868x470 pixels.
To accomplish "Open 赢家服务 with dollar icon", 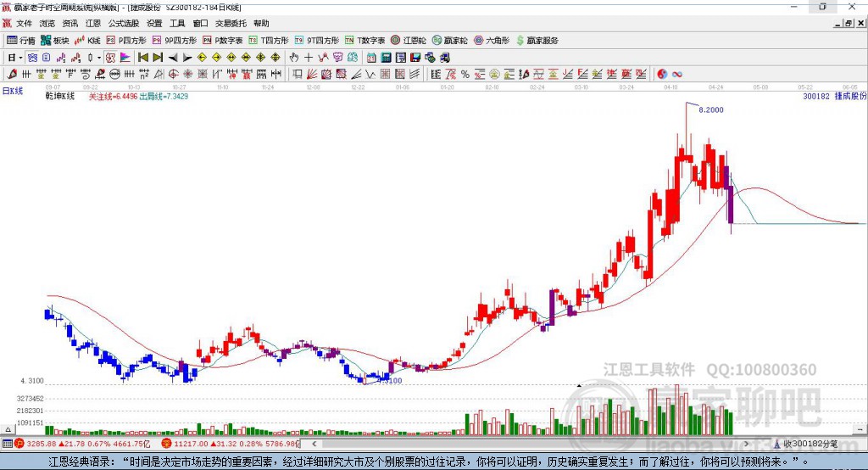I will click(x=537, y=41).
